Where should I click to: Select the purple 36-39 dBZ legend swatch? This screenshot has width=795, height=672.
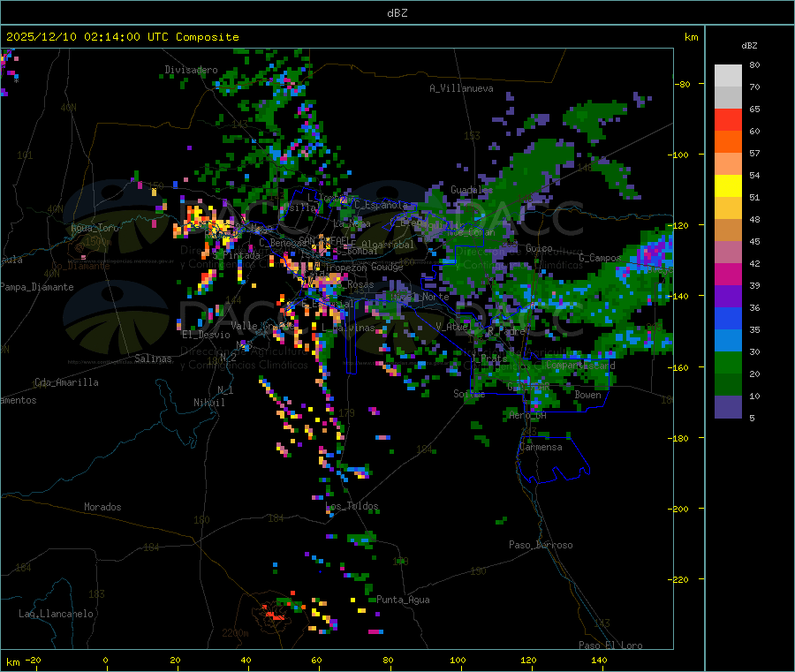(x=728, y=297)
